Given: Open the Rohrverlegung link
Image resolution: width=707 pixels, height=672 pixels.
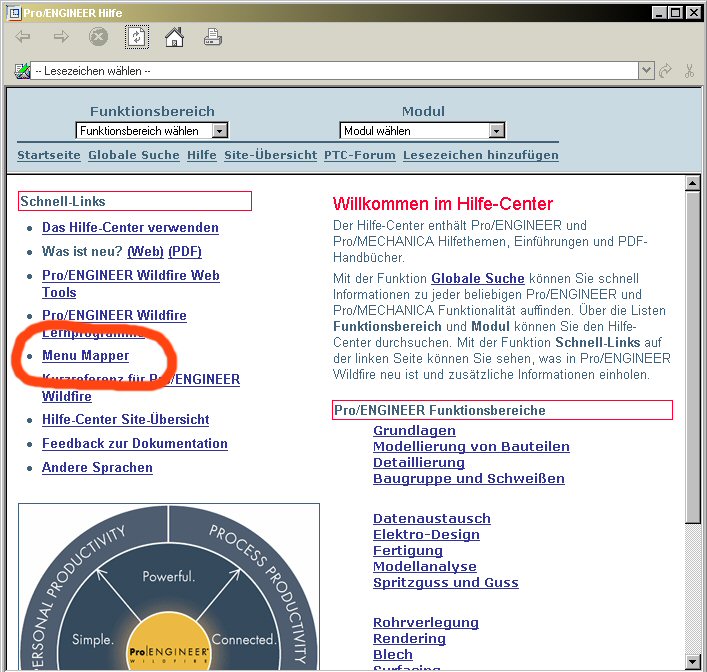Looking at the screenshot, I should (x=426, y=623).
